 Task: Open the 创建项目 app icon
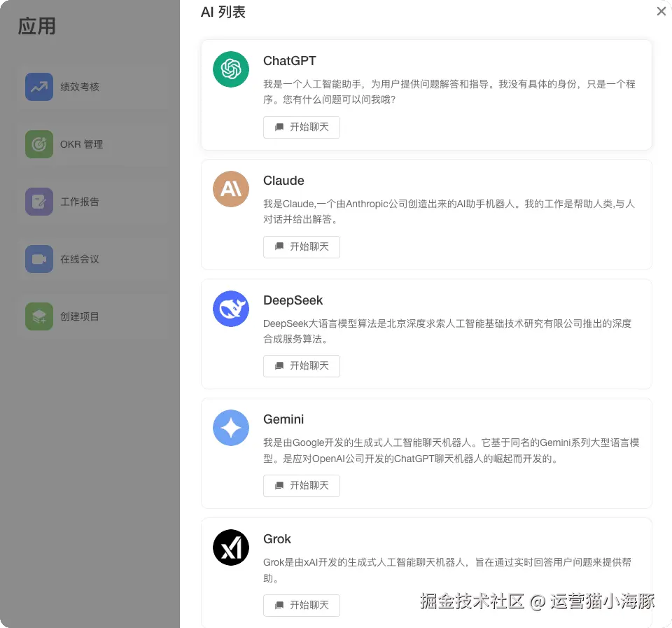39,316
